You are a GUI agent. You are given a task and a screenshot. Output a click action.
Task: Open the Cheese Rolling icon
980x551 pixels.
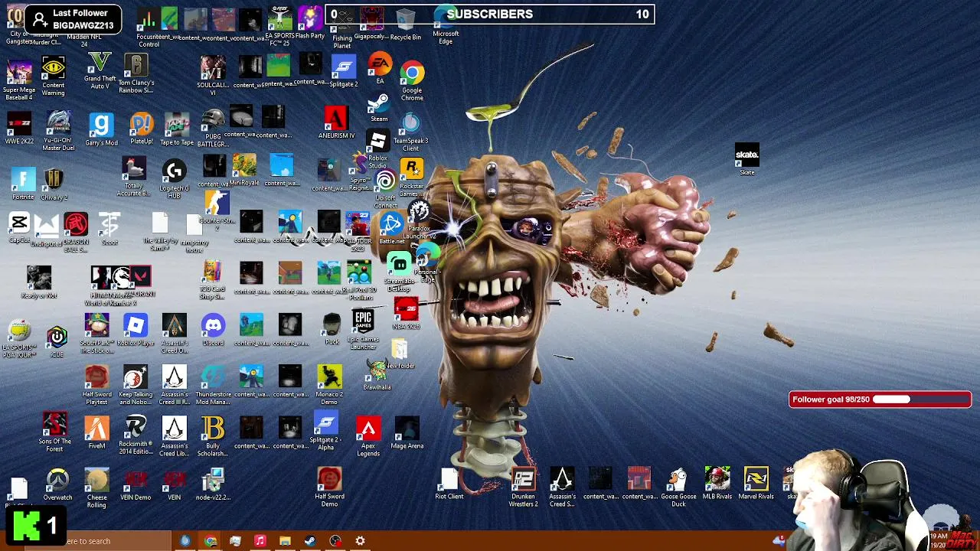[x=96, y=488]
